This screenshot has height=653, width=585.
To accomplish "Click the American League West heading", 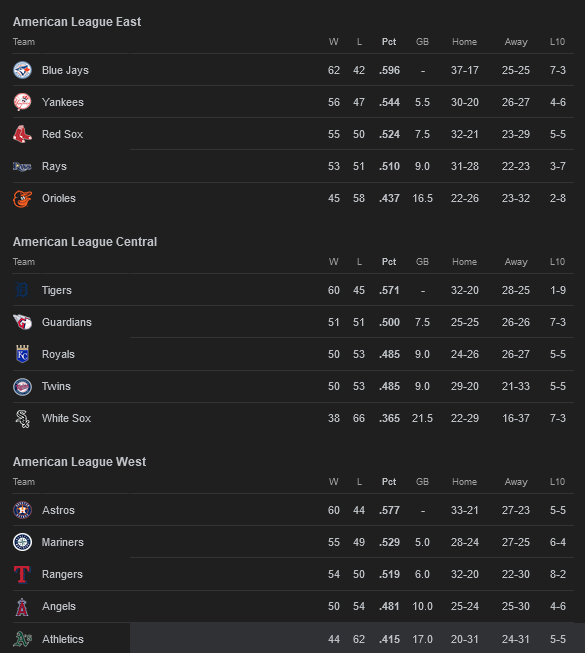I will tap(80, 462).
